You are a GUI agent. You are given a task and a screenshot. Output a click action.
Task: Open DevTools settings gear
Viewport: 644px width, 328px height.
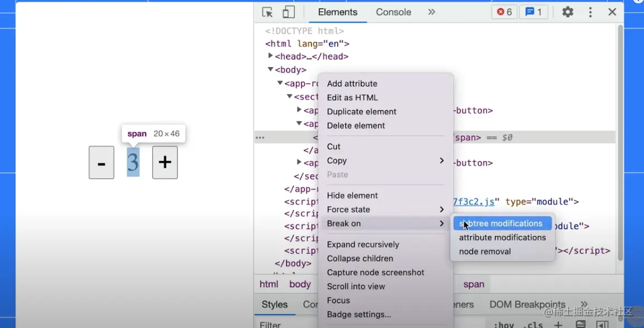(x=567, y=12)
